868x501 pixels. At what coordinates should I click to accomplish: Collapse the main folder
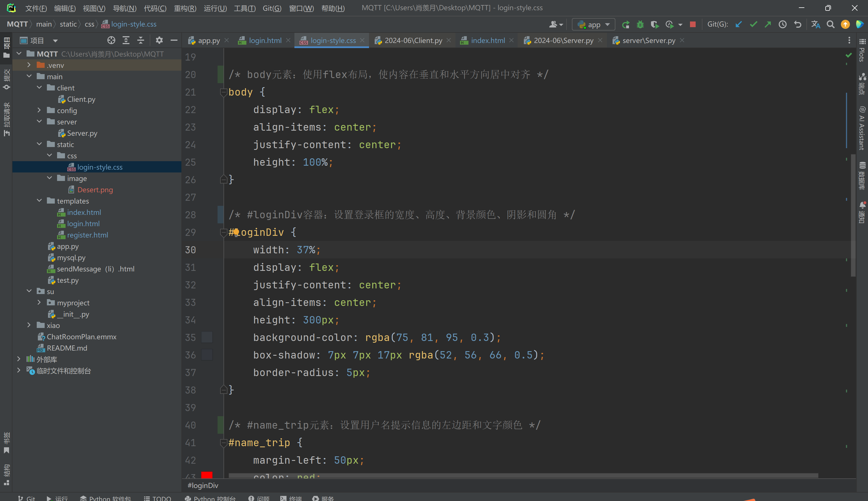[x=29, y=76]
